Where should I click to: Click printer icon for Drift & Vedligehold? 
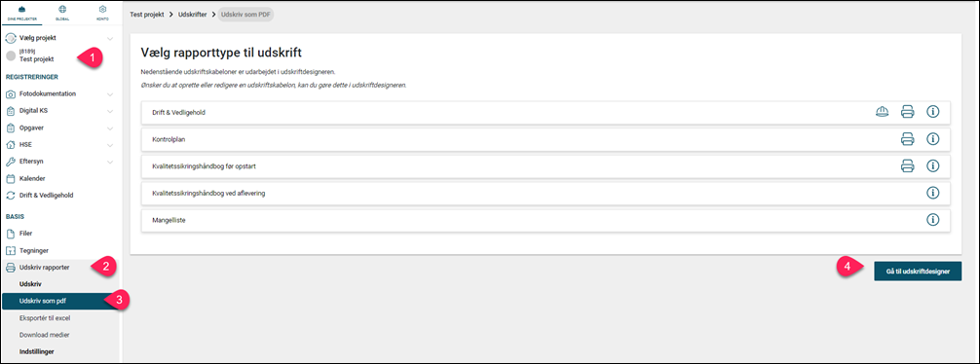(x=908, y=112)
